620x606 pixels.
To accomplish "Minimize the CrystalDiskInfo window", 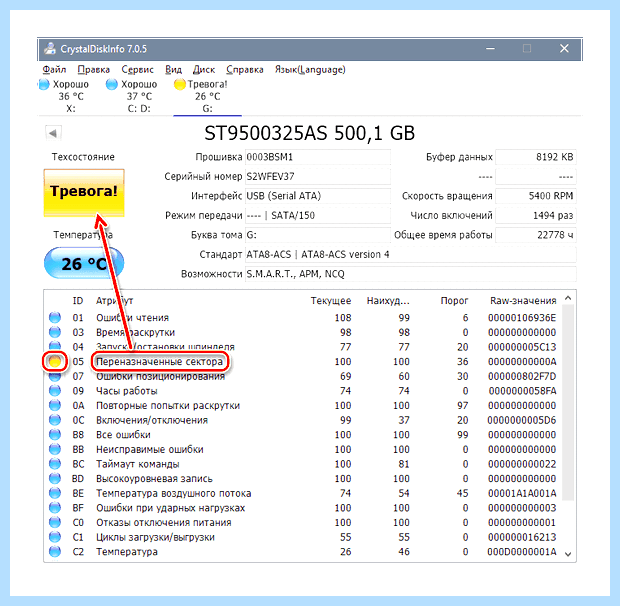I will pos(490,49).
